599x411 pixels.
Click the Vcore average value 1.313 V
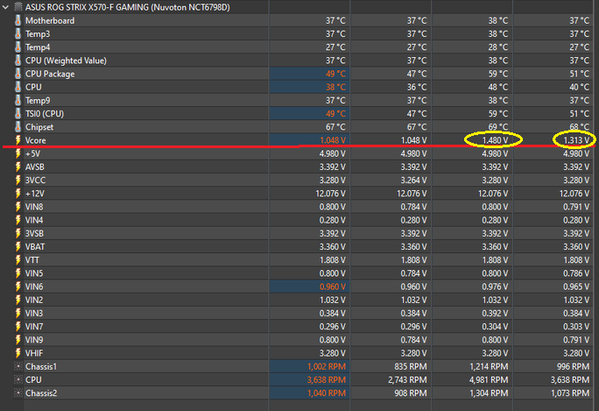[x=576, y=140]
